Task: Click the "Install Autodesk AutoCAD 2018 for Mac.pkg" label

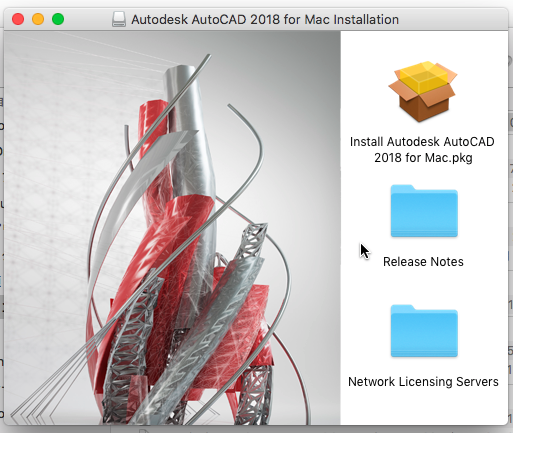Action: tap(423, 150)
